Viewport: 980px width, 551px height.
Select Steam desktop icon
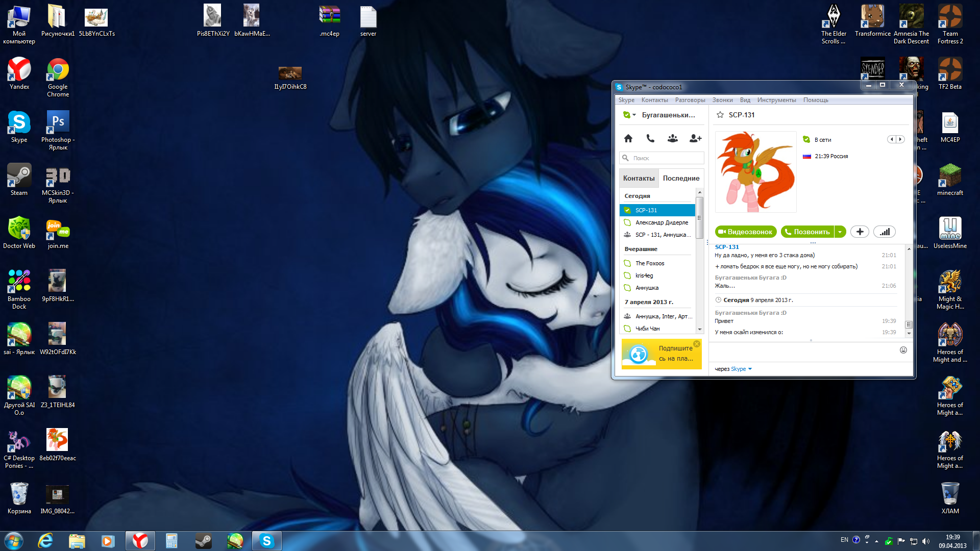pos(19,180)
